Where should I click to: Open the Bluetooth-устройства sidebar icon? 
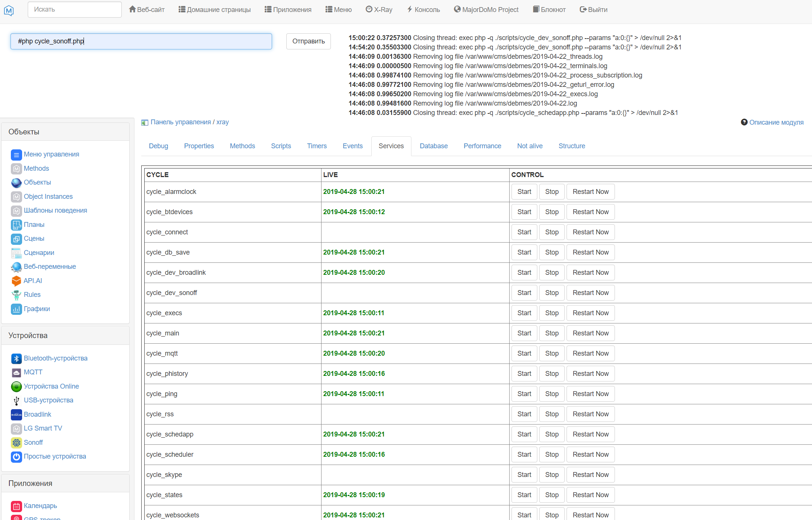pyautogui.click(x=16, y=359)
